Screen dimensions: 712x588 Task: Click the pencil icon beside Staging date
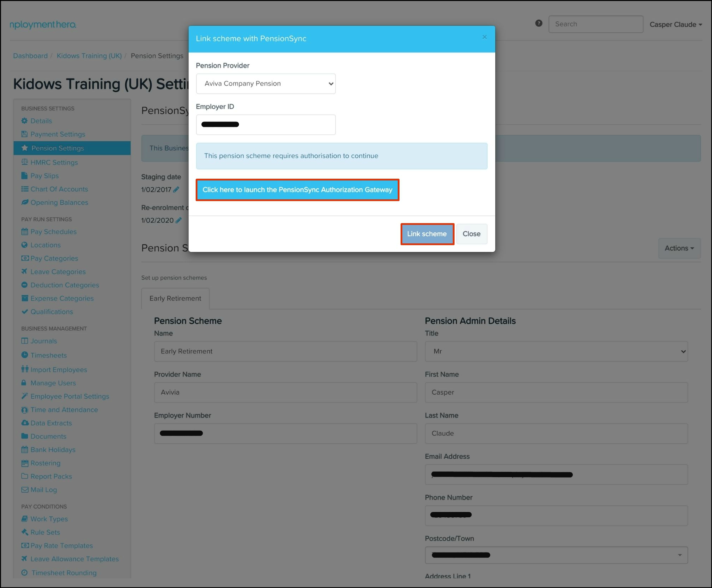176,189
